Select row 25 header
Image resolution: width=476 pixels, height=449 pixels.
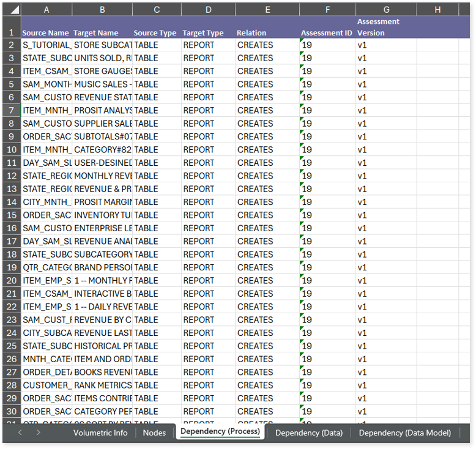point(11,346)
